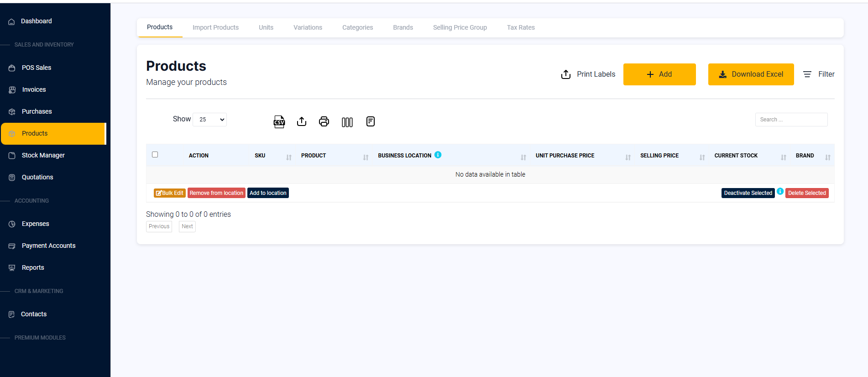868x377 pixels.
Task: Click the Search input field
Action: coord(791,120)
